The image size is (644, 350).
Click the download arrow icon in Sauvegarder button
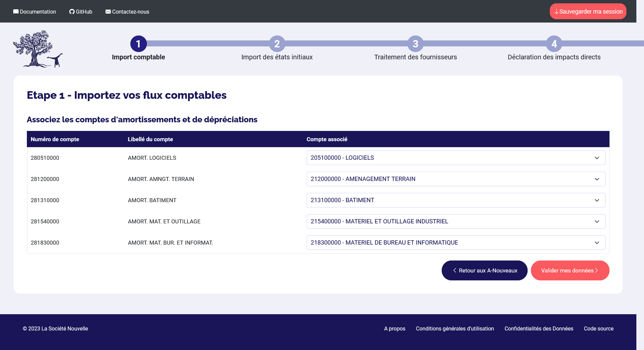(556, 12)
